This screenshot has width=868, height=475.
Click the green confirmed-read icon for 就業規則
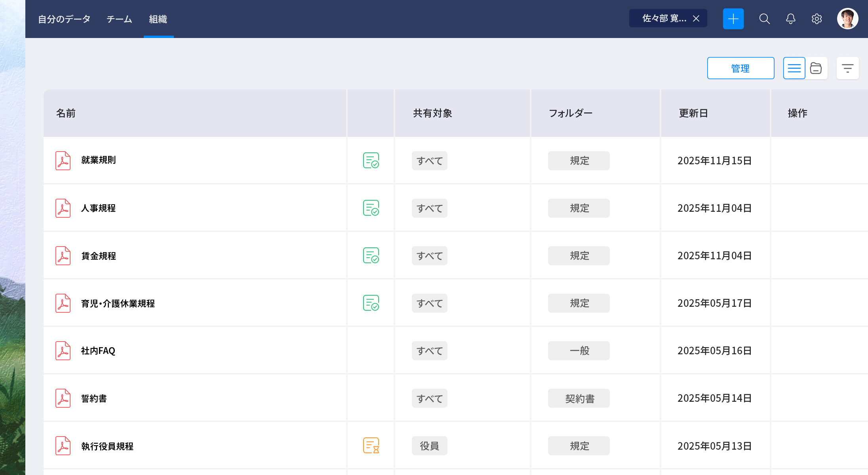371,160
